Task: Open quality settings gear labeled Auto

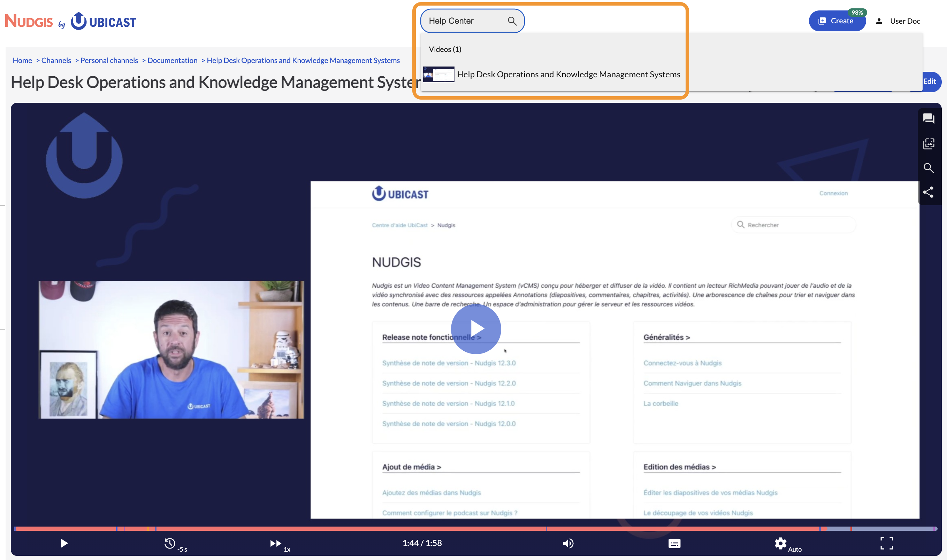Action: click(780, 543)
